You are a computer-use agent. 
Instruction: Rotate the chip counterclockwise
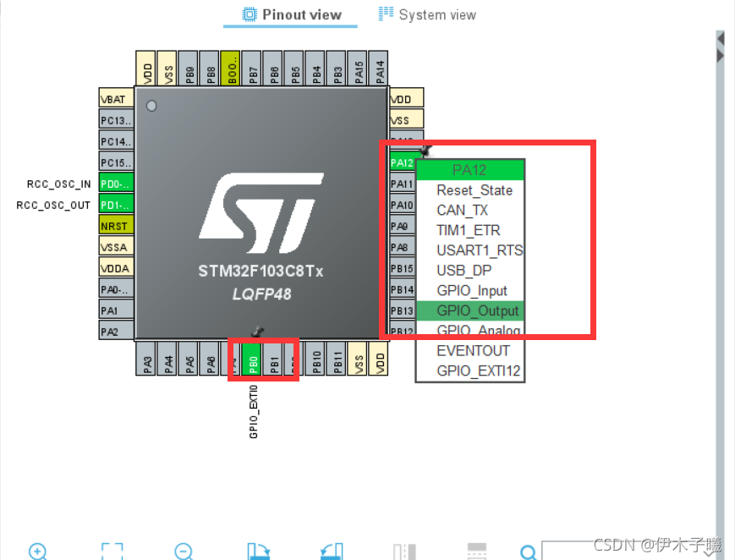(x=332, y=552)
